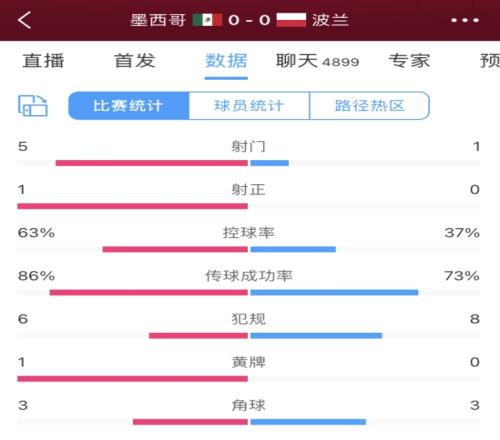Image resolution: width=500 pixels, height=440 pixels.
Task: Select the 比赛统计 segment
Action: point(129,106)
